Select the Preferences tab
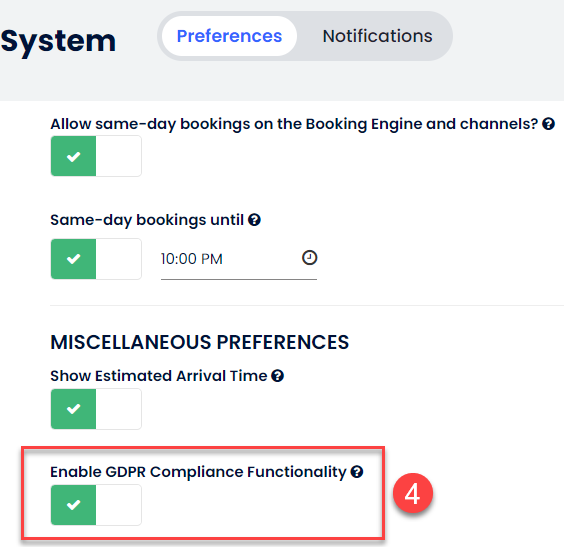 tap(229, 36)
